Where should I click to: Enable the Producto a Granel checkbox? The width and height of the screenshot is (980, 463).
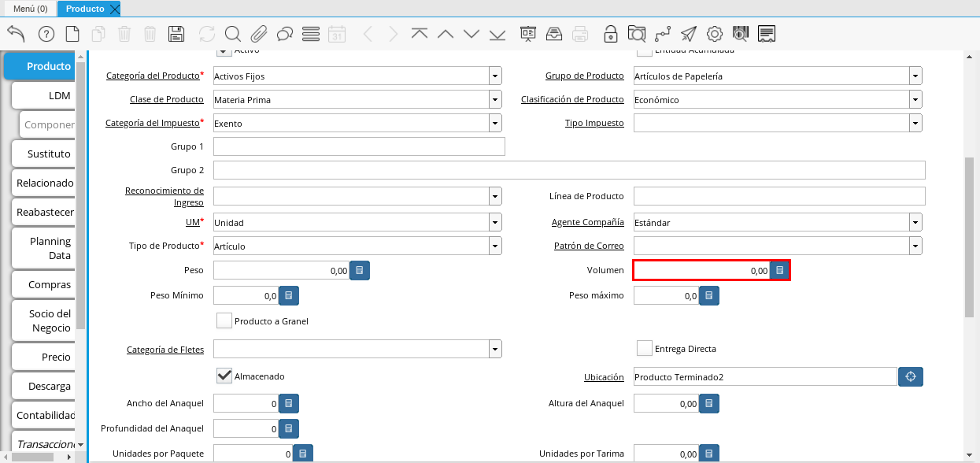click(x=224, y=320)
